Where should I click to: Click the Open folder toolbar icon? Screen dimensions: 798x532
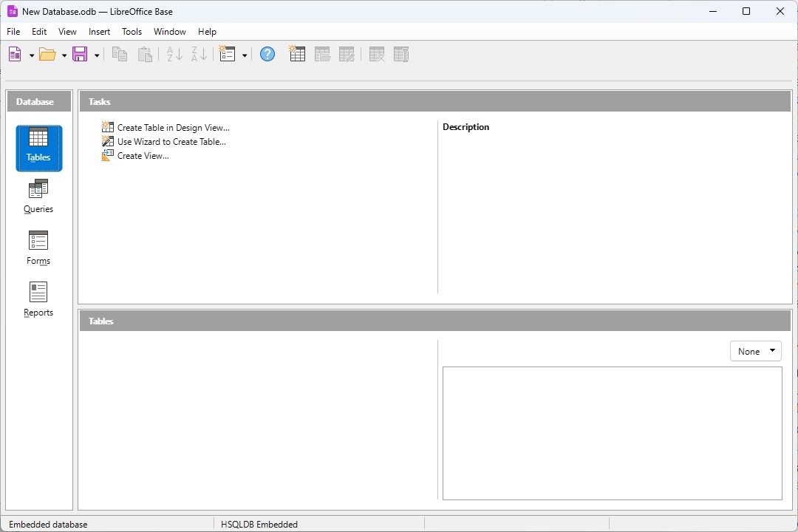coord(47,54)
